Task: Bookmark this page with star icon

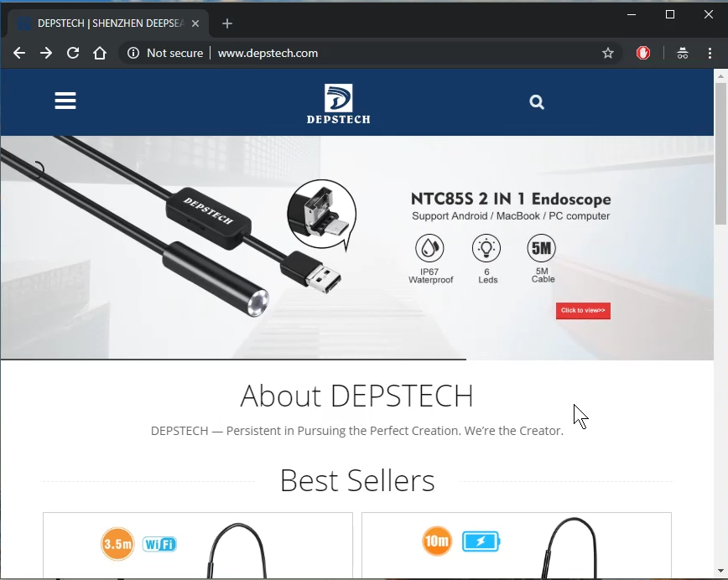Action: [608, 53]
